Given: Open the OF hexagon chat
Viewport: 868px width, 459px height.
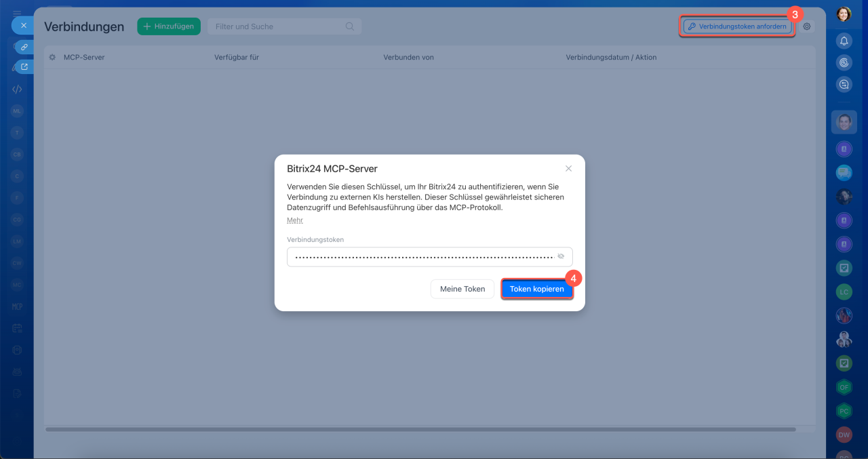Looking at the screenshot, I should coord(844,387).
